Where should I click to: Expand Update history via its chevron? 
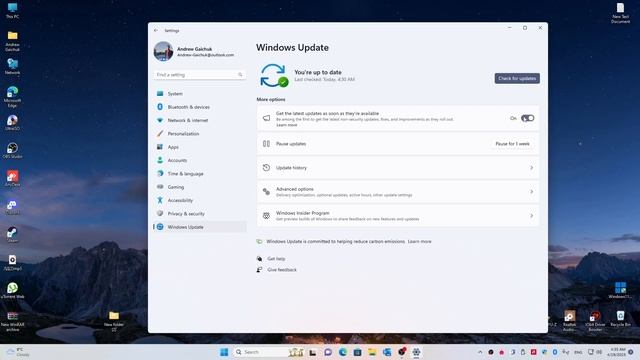(x=531, y=168)
